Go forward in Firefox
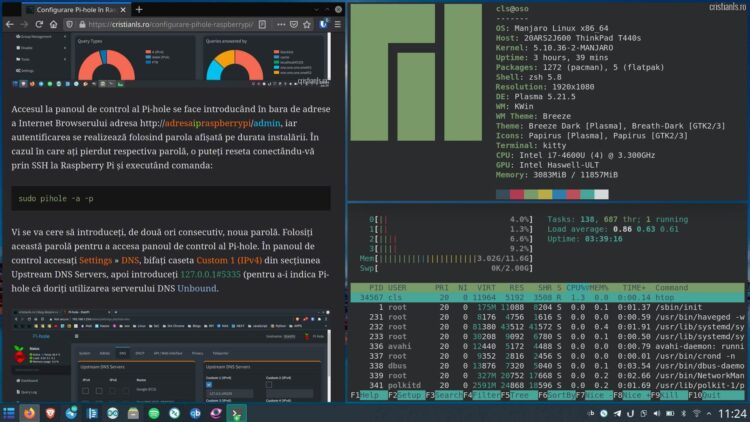Viewport: 750px width, 422px height. point(23,24)
